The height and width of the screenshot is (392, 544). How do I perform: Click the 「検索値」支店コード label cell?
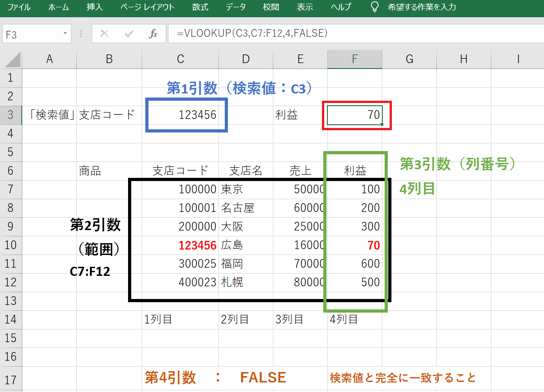[x=82, y=115]
